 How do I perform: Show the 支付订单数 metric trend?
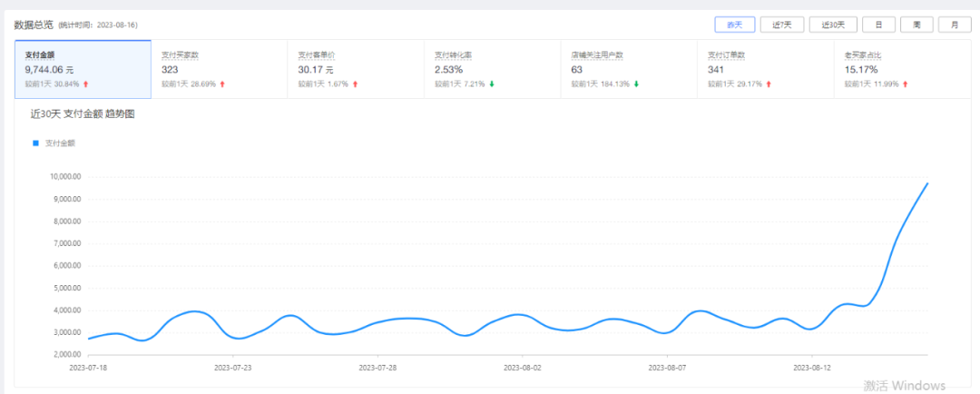765,69
